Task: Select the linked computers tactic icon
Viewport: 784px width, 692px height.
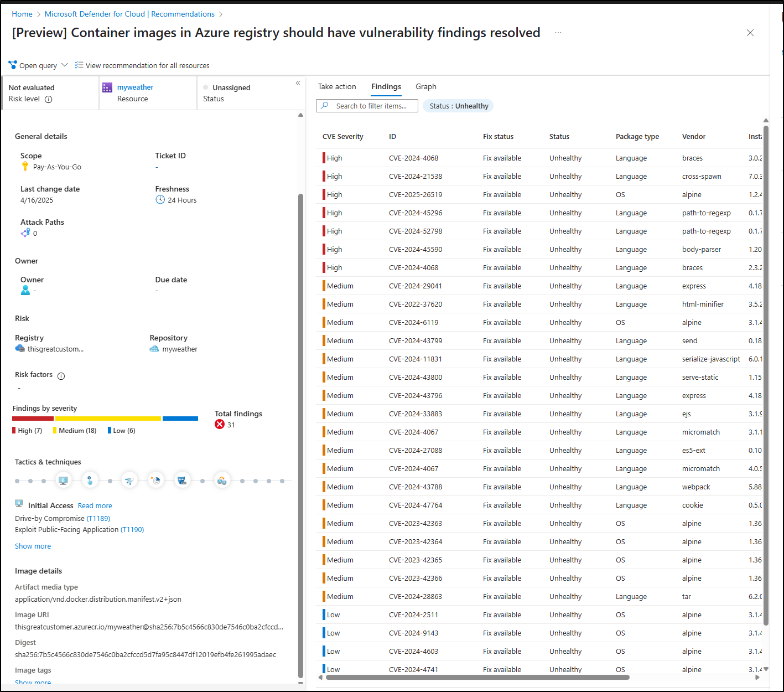Action: pyautogui.click(x=222, y=481)
